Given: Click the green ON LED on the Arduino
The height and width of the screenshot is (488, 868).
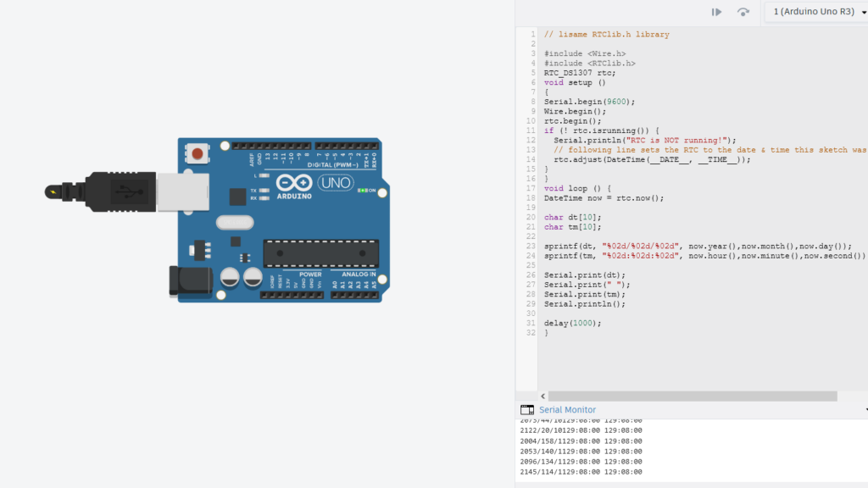Looking at the screenshot, I should tap(363, 191).
